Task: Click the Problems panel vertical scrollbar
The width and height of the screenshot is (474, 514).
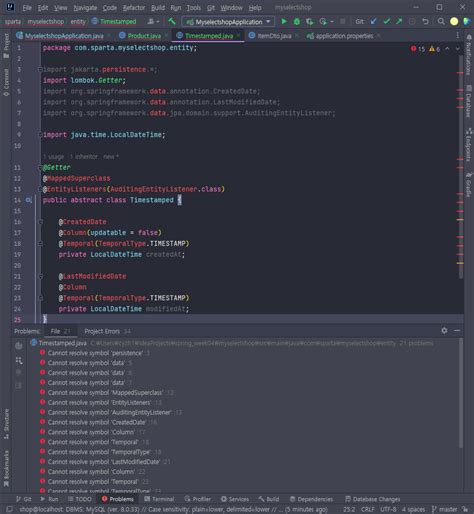Action: [461, 393]
